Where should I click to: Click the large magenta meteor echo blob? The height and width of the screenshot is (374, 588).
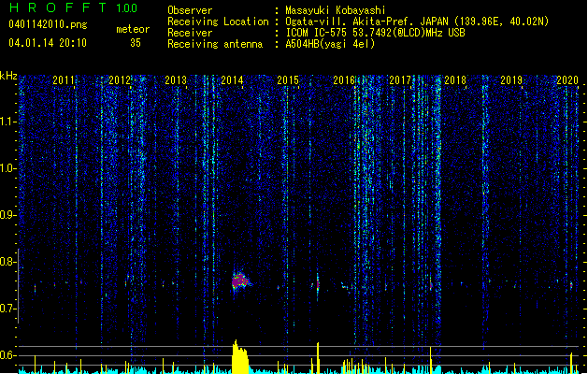point(240,281)
